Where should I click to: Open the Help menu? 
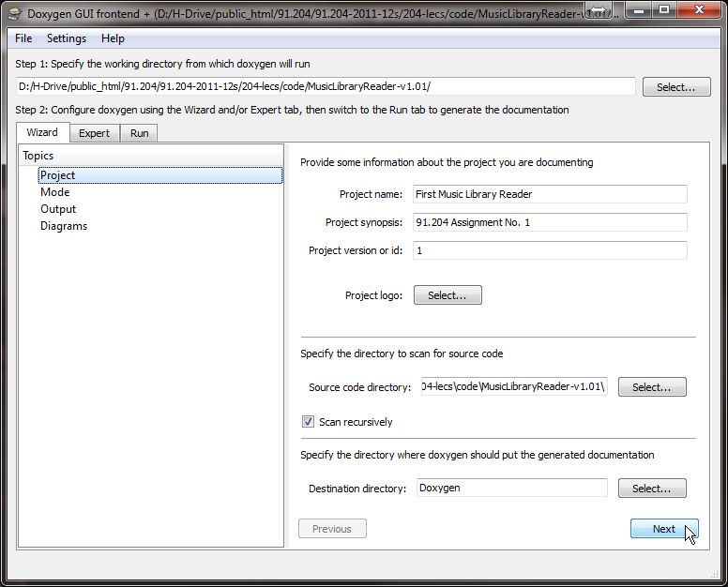(113, 38)
